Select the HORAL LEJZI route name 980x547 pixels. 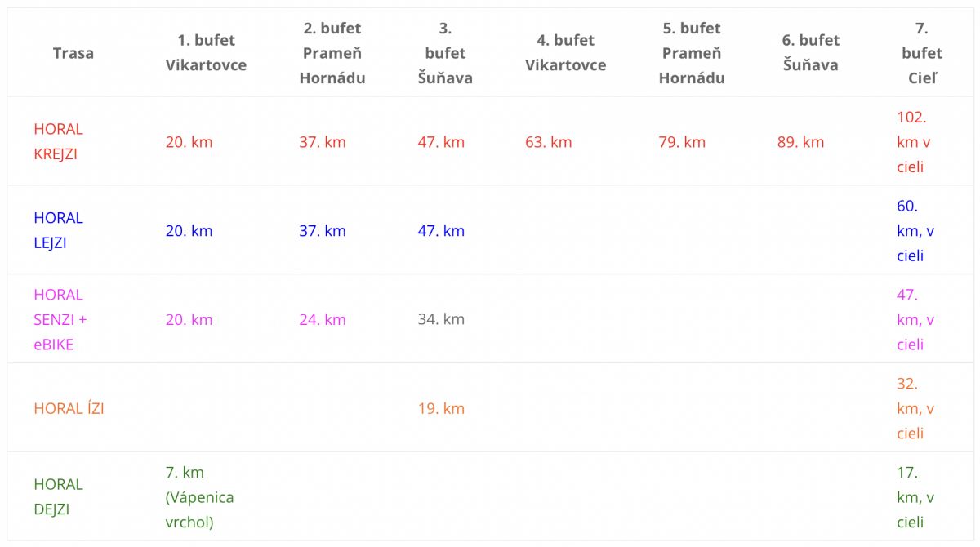(x=59, y=230)
